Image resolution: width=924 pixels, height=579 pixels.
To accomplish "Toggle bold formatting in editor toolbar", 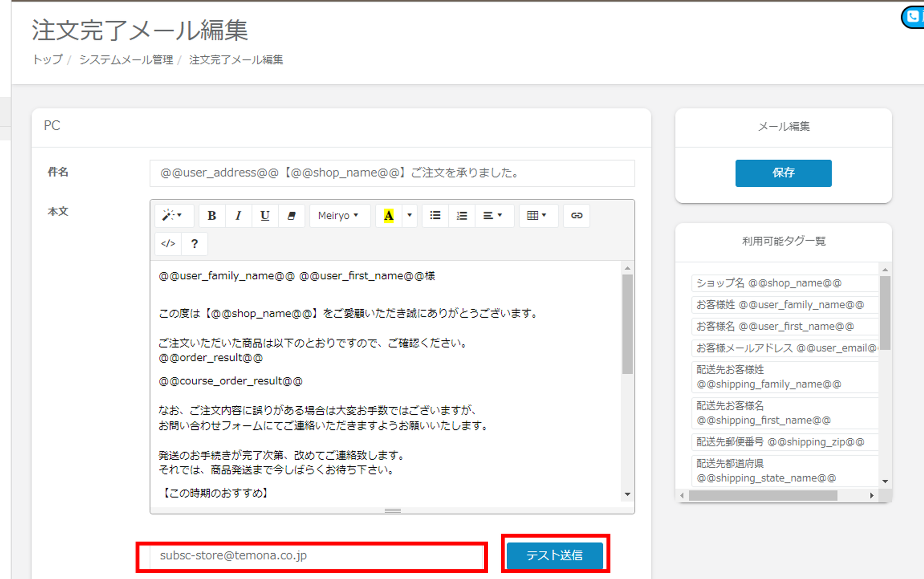I will point(212,216).
